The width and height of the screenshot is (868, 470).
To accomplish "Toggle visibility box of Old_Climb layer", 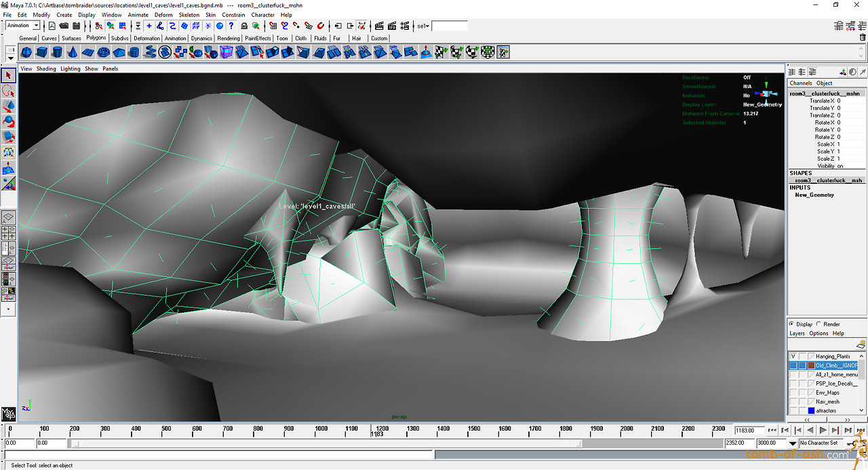I will coord(793,366).
